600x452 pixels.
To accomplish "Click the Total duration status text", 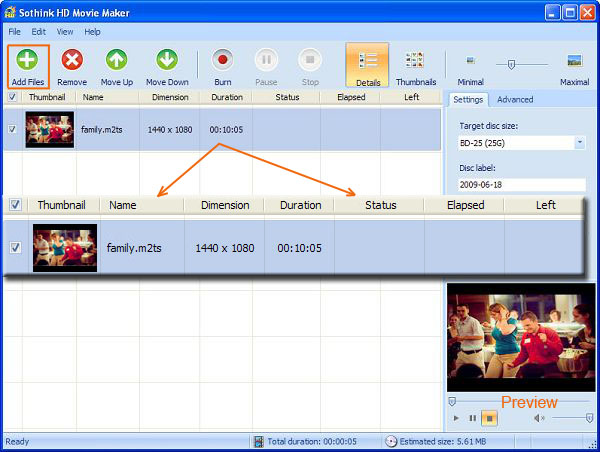I will tap(312, 442).
